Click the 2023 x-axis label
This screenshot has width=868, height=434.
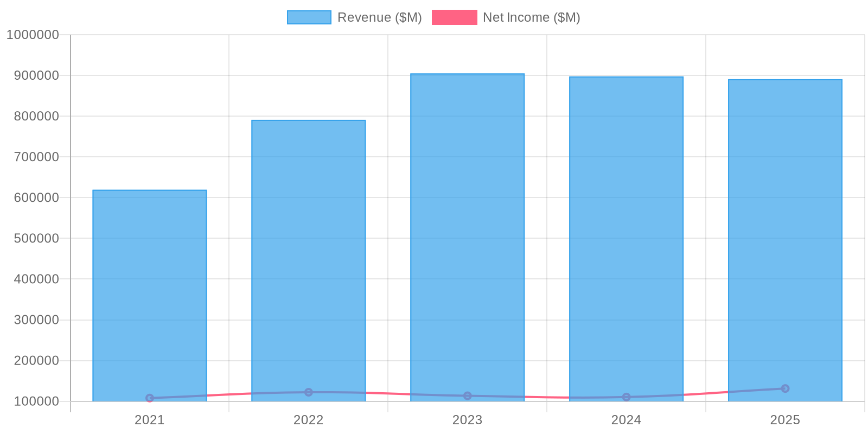coord(467,420)
